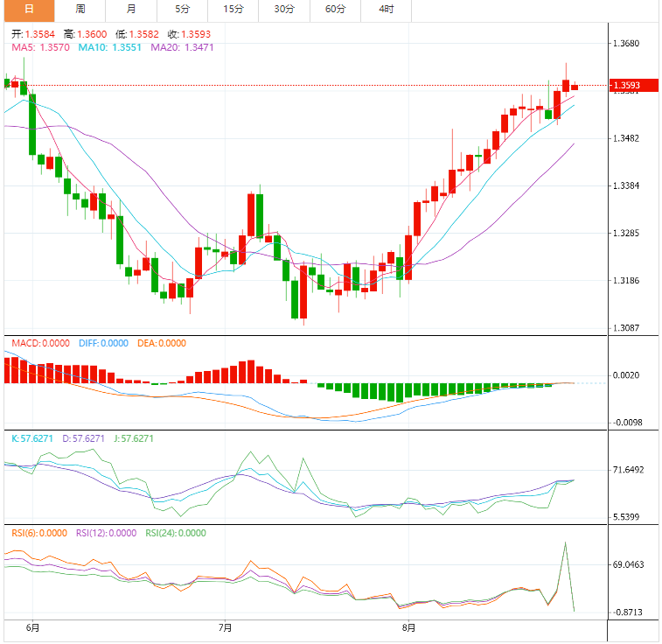This screenshot has width=662, height=644.
Task: Select the RSI(24) indicator label
Action: pos(175,533)
